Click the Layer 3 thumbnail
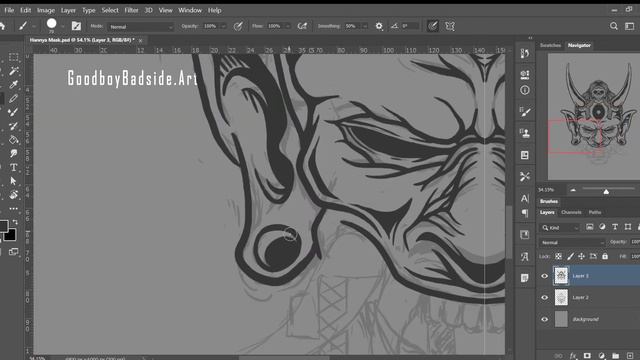640x360 pixels. click(561, 276)
